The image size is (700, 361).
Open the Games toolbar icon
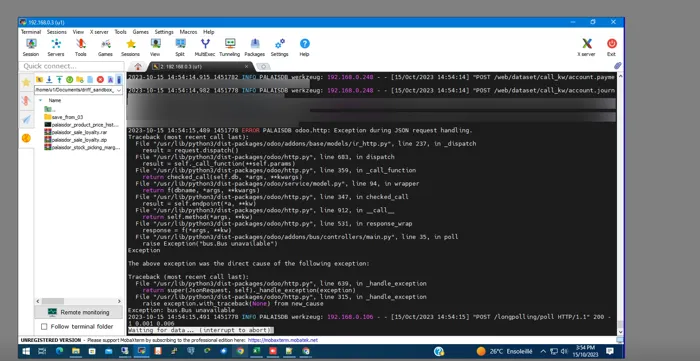(105, 47)
